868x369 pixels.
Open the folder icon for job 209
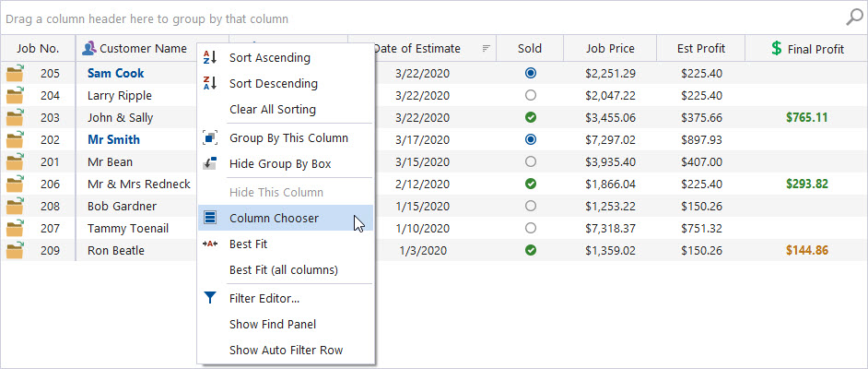tap(15, 250)
